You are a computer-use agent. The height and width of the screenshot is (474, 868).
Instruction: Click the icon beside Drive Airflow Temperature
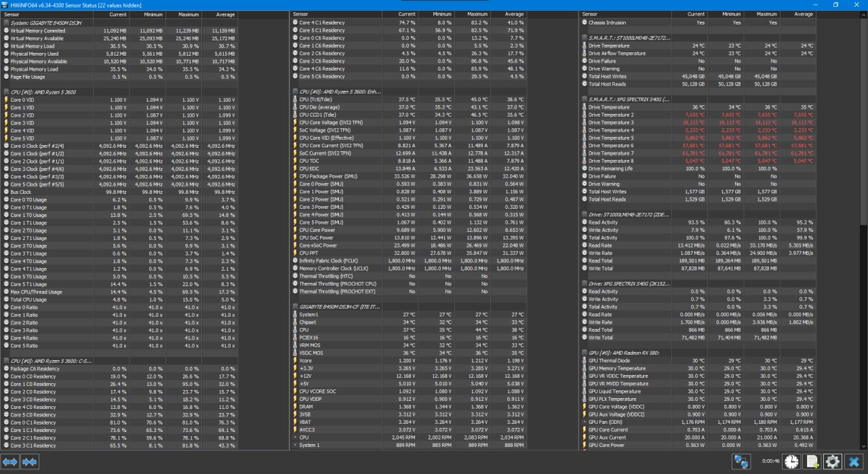[x=584, y=53]
